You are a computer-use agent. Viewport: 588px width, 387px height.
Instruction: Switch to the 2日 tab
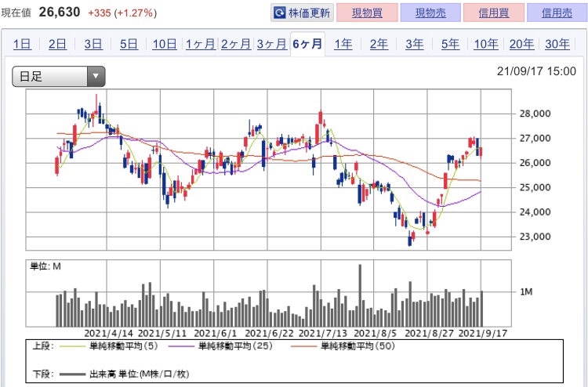(57, 44)
